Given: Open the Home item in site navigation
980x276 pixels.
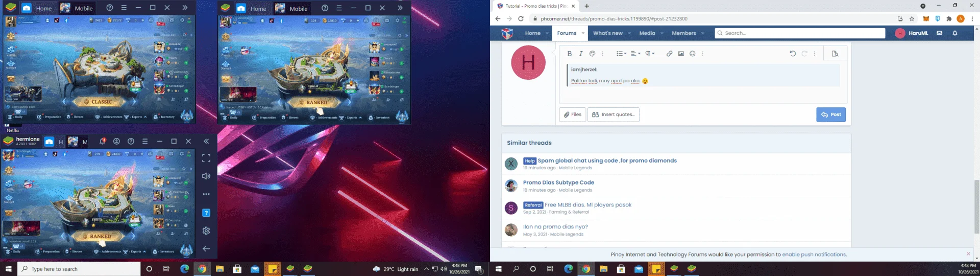Looking at the screenshot, I should pyautogui.click(x=533, y=33).
